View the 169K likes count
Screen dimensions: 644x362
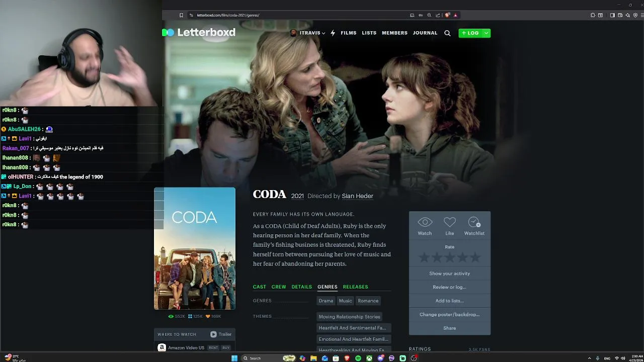tap(213, 316)
